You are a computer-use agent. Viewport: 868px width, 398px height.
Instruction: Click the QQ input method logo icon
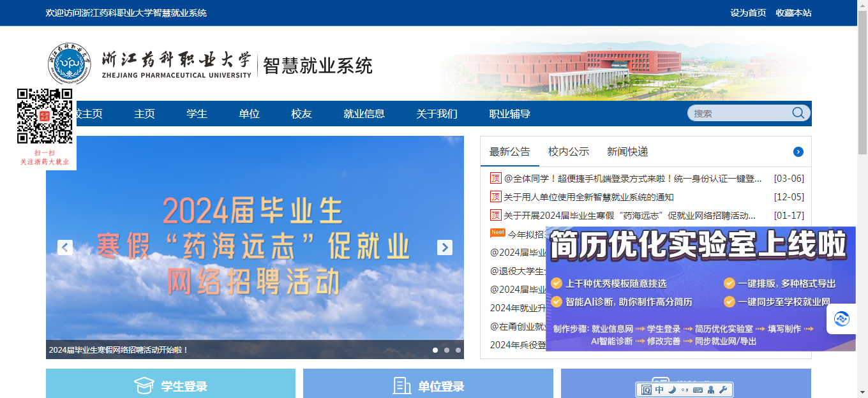coord(646,390)
